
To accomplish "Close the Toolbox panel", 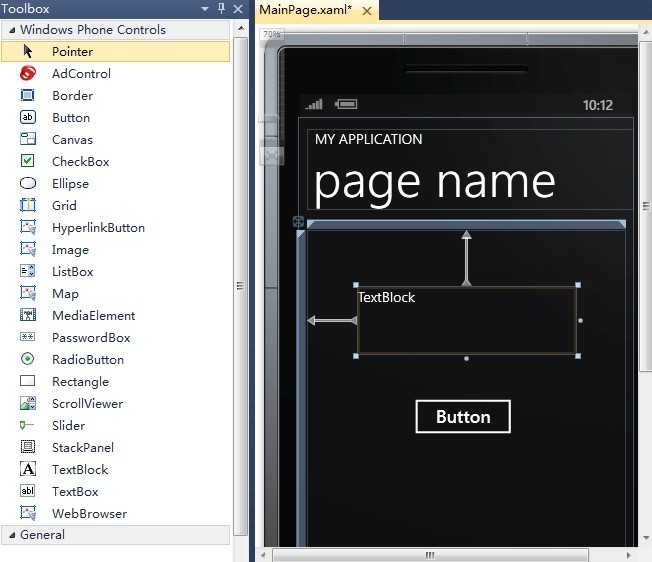I will click(238, 9).
